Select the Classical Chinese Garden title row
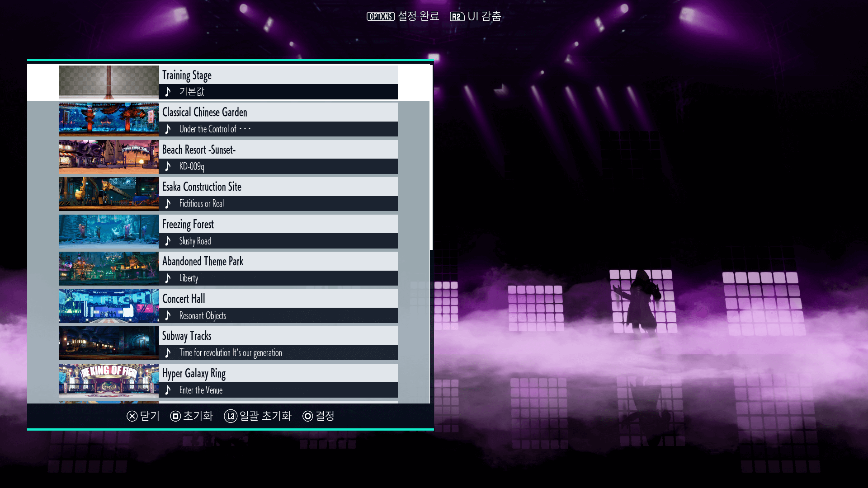 [x=278, y=112]
